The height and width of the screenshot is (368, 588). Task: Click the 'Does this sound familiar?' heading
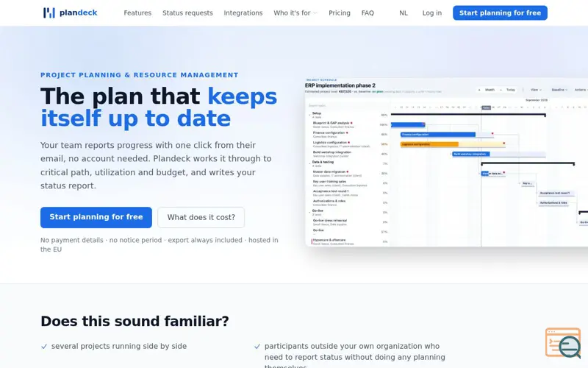point(135,322)
